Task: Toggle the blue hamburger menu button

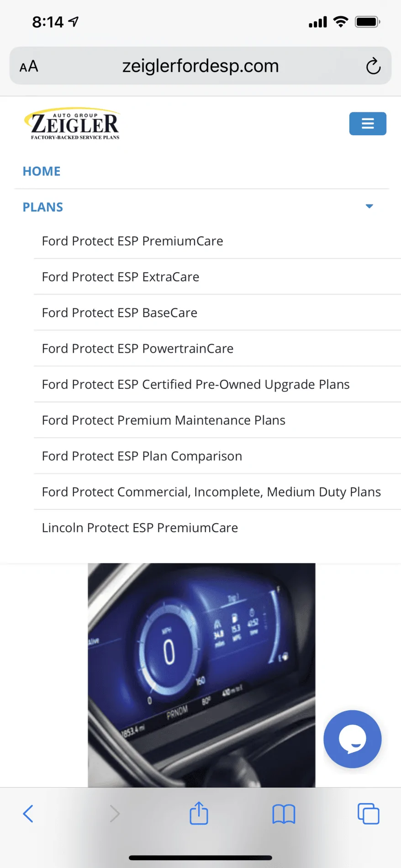Action: click(x=368, y=123)
